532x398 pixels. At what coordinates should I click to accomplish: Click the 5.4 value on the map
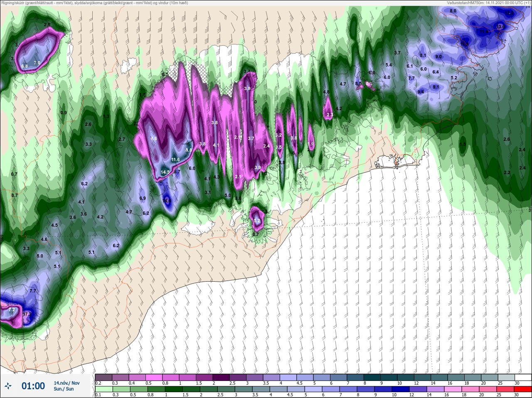(x=389, y=65)
